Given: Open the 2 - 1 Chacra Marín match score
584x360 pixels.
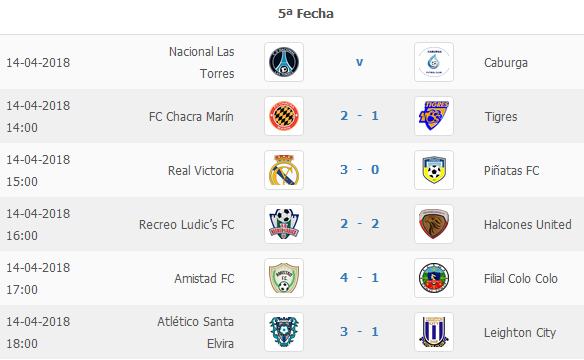Looking at the screenshot, I should pos(359,116).
